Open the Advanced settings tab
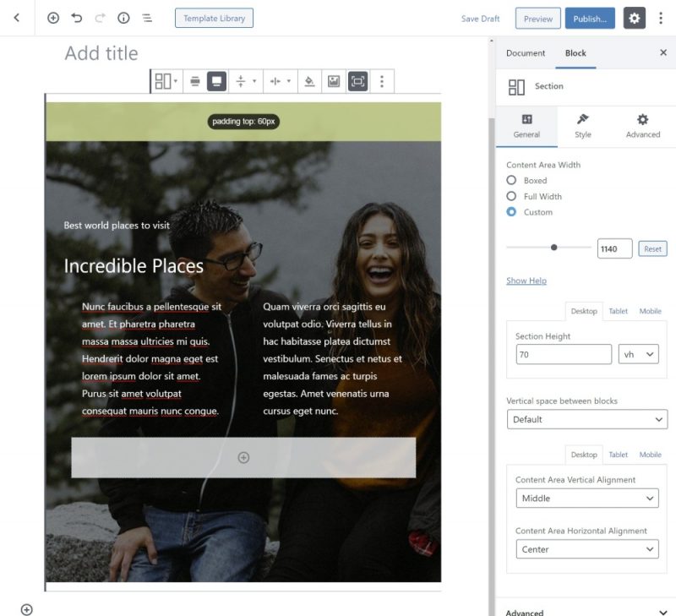 [643, 126]
